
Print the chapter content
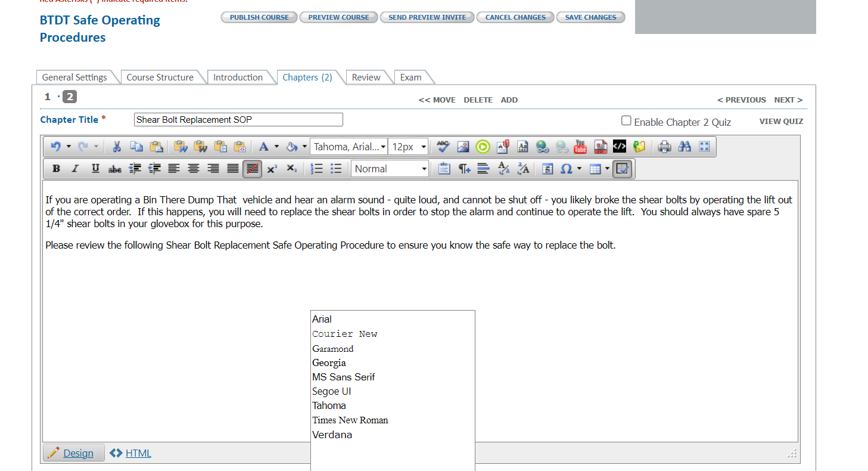click(x=664, y=146)
